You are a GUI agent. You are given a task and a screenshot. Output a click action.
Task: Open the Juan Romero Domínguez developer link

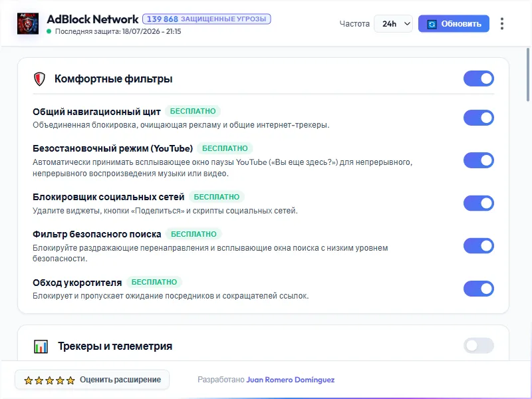tap(291, 380)
